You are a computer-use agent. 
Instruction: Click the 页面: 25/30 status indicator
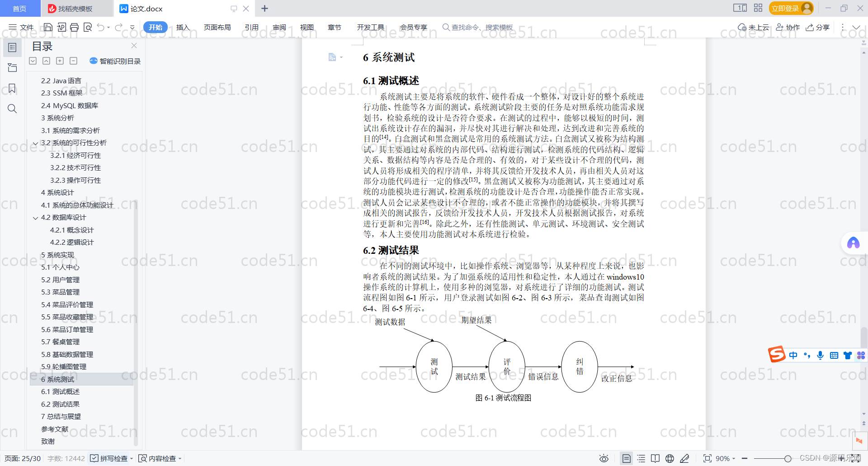coord(23,458)
